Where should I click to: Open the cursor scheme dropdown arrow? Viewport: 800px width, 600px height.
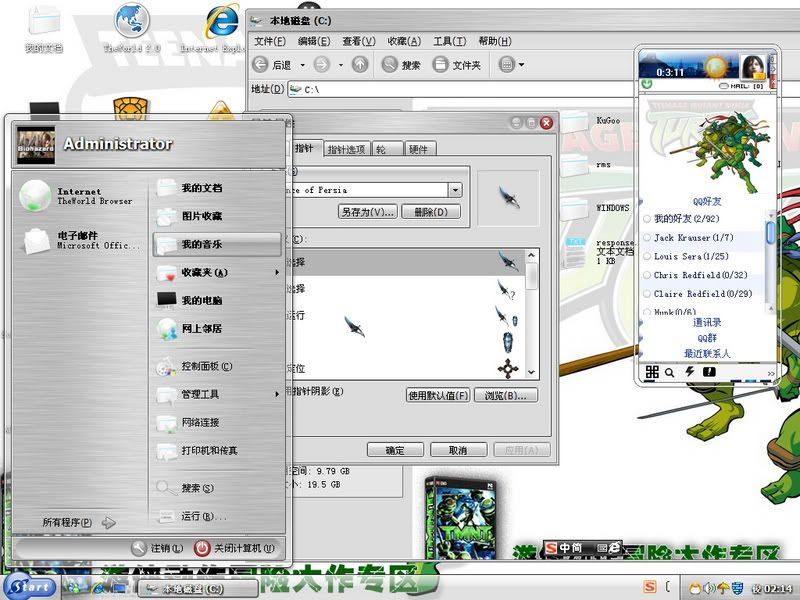pyautogui.click(x=456, y=190)
